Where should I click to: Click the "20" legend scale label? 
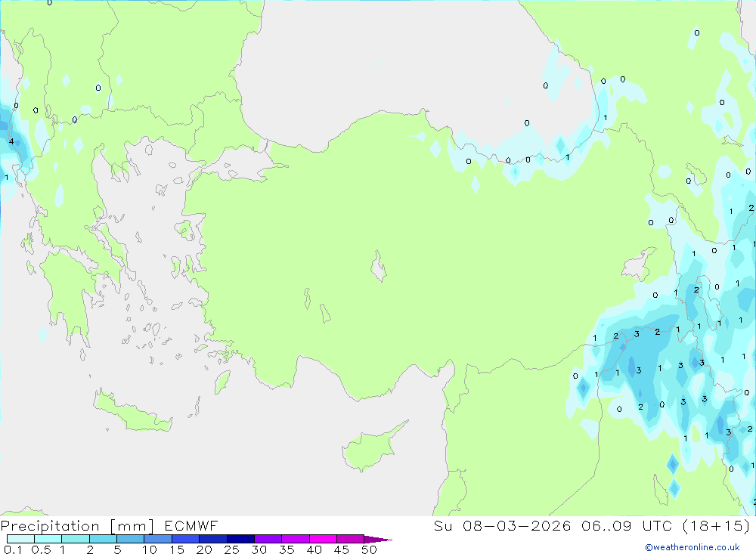click(x=204, y=549)
